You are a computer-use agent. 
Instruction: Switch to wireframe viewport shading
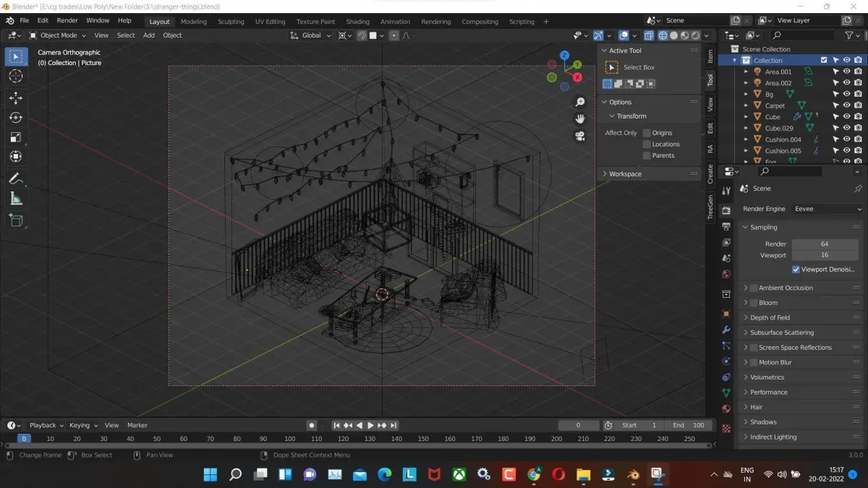point(663,35)
